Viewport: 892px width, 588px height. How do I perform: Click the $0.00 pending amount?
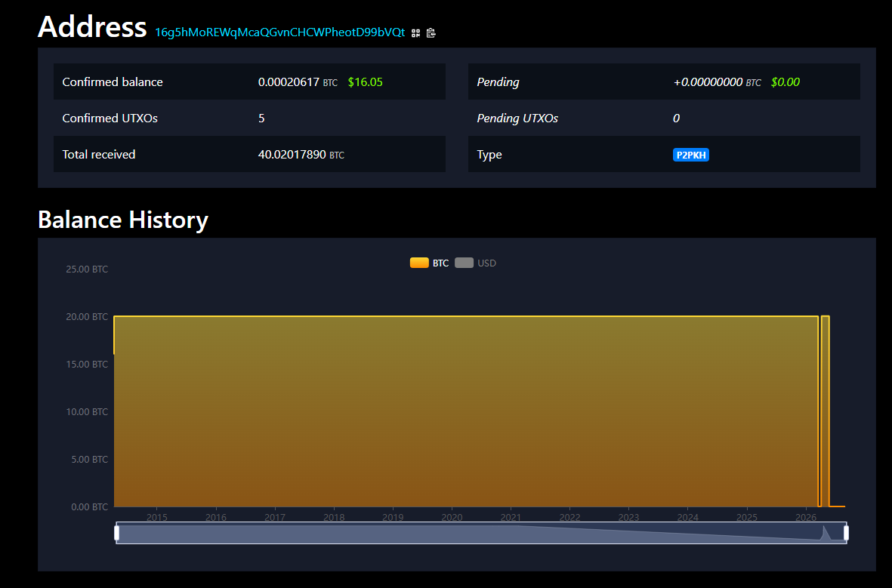click(x=785, y=82)
